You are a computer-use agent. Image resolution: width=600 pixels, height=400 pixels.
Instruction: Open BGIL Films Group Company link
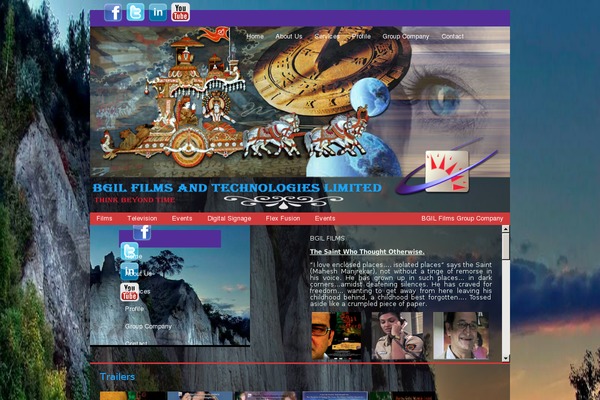pyautogui.click(x=462, y=218)
